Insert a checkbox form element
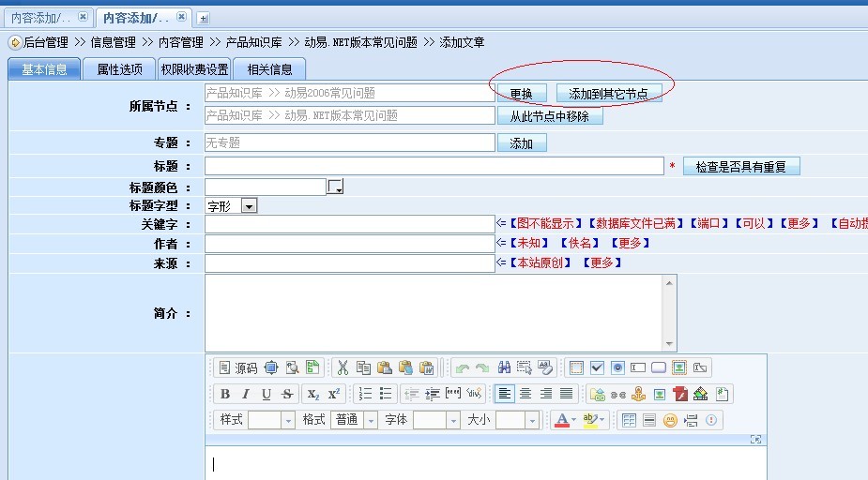Viewport: 868px width, 480px height. [x=597, y=367]
